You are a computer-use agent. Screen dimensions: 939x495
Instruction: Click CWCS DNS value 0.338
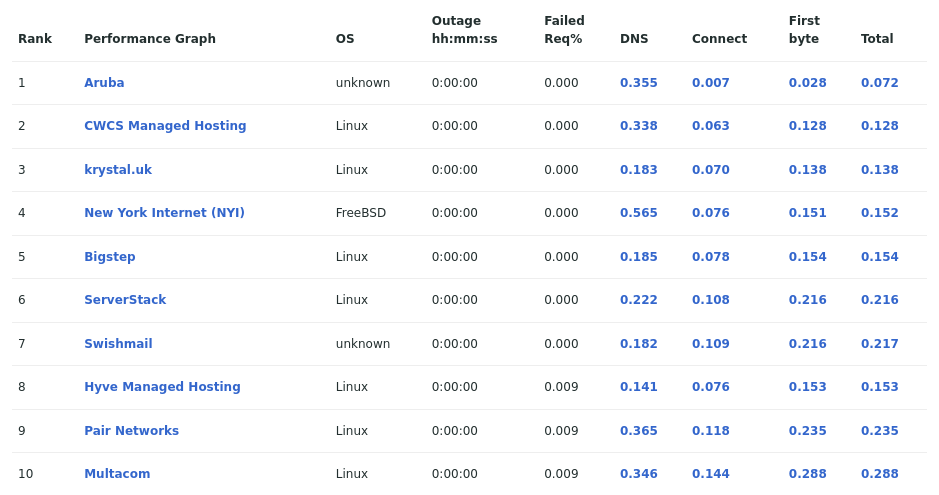[x=638, y=126]
